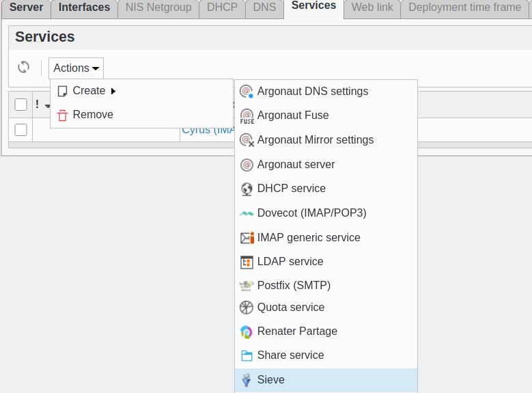
Task: Click the LDAP service icon
Action: click(247, 262)
